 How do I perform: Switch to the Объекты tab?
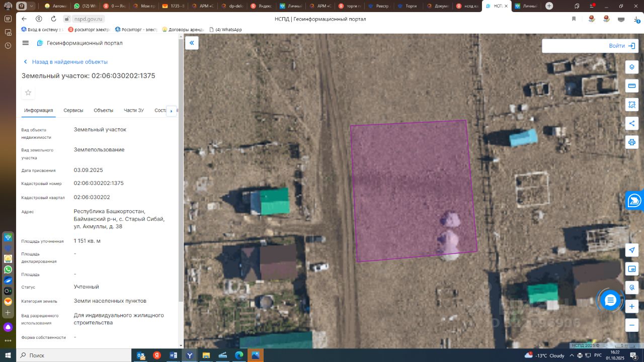click(x=103, y=111)
